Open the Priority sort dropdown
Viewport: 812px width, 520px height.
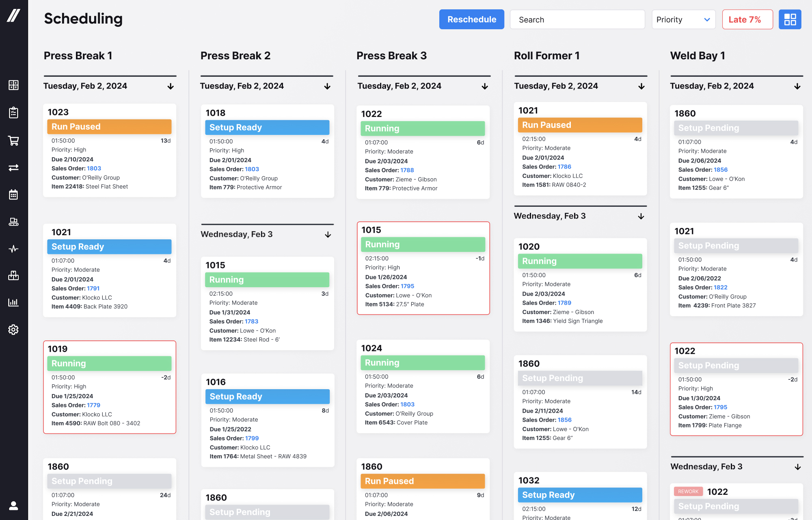click(683, 19)
